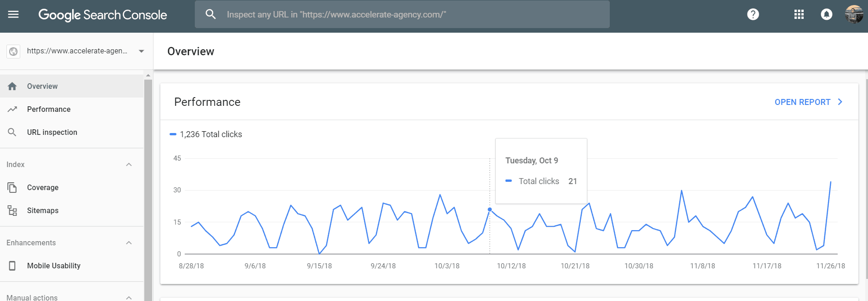
Task: Open the user account avatar
Action: click(x=854, y=14)
